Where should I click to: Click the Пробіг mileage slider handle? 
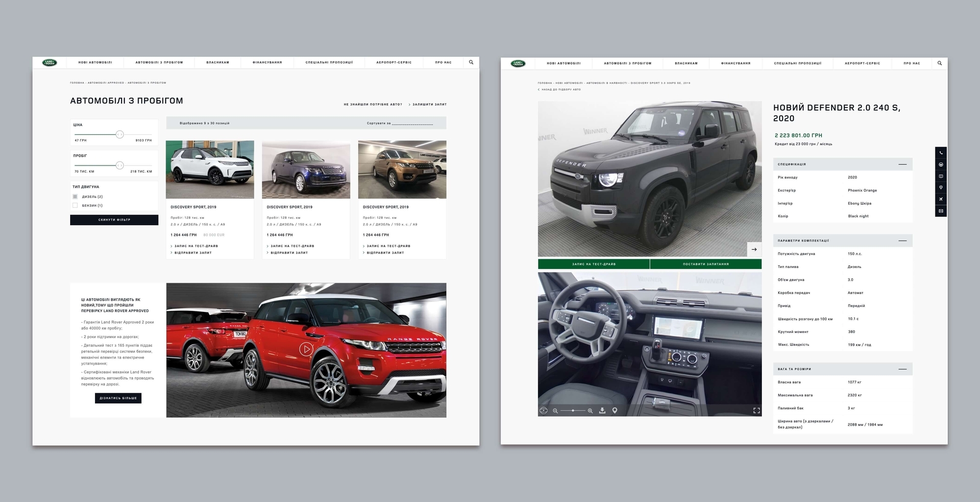pos(120,165)
